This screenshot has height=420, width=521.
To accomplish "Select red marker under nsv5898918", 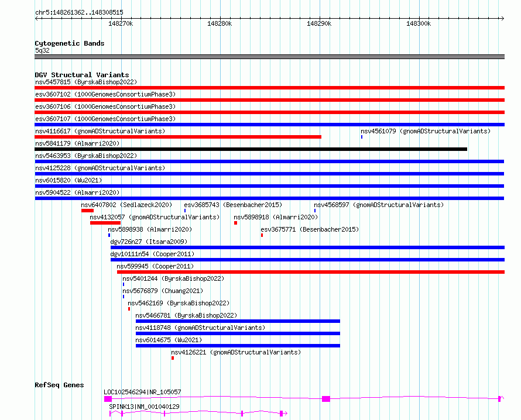I will click(235, 223).
